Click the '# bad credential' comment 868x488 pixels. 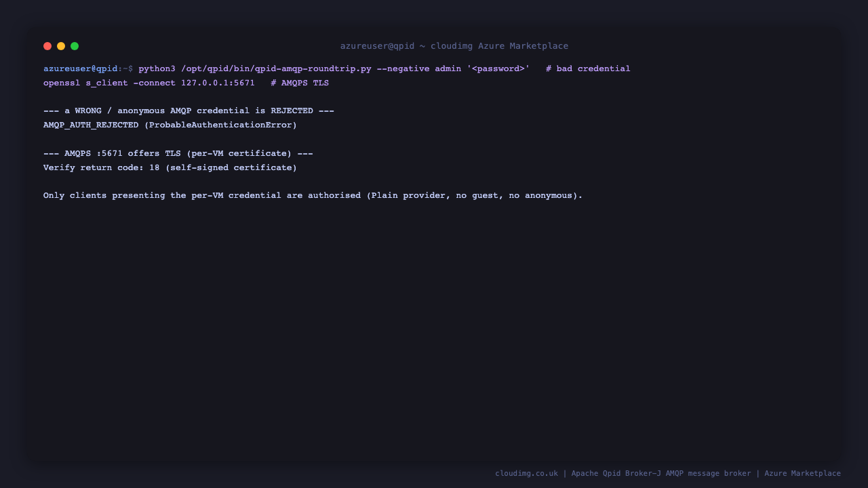588,68
